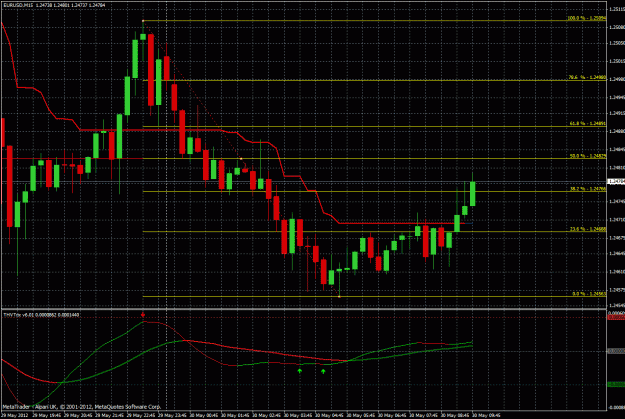Click the 1.24710 price axis label
Screen dimensions: 625x419
pos(616,220)
